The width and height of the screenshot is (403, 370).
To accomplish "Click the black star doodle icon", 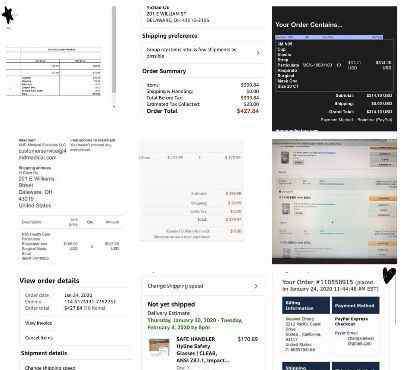I will pyautogui.click(x=8, y=15).
